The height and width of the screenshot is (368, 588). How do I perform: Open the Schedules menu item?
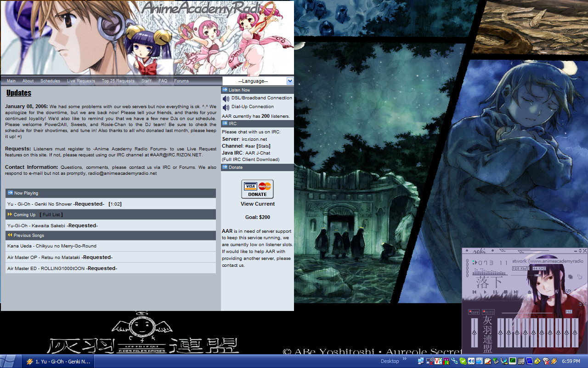(x=50, y=81)
